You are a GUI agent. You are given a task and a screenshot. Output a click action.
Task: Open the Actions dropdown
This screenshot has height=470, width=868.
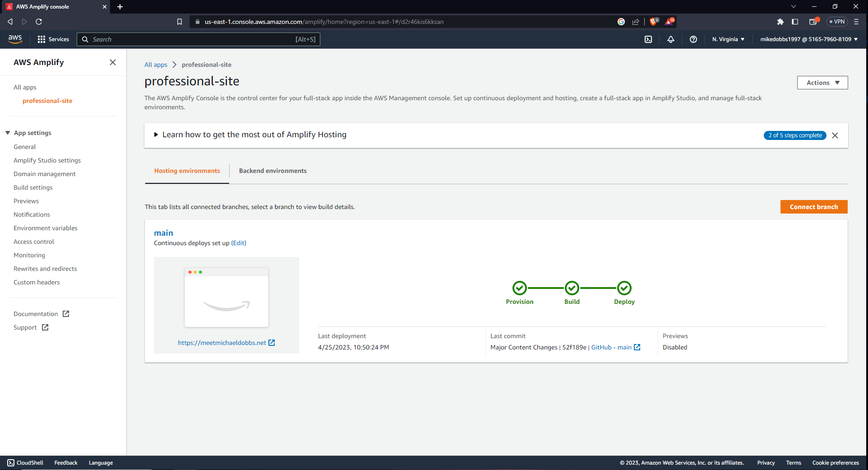[822, 83]
